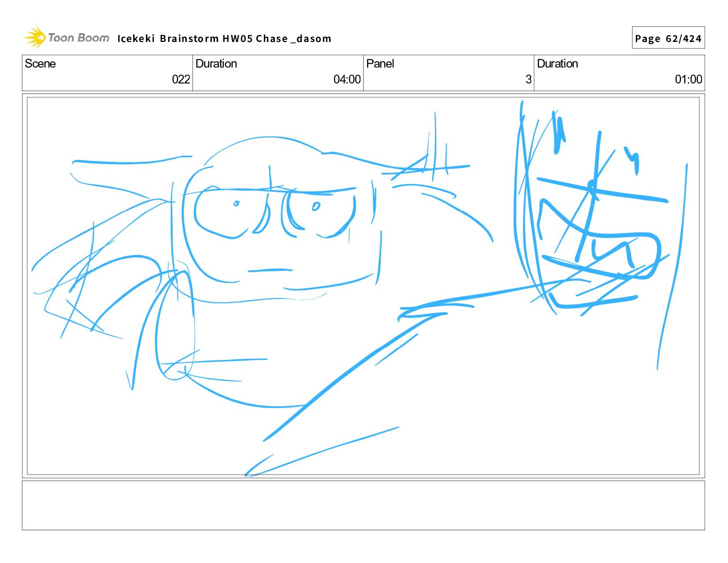This screenshot has height=563, width=728.
Task: Select the title text 'Icekeki Brainstorm HW05 Chase _dasom'
Action: point(224,39)
